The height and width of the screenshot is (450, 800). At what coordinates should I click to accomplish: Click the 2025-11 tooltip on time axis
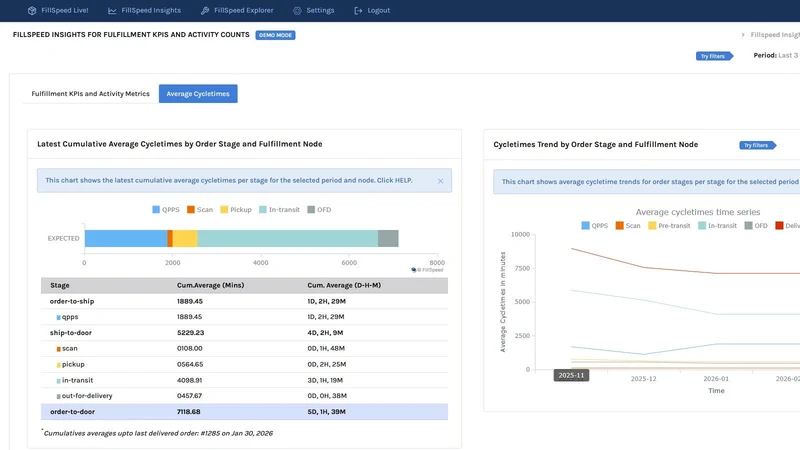571,376
